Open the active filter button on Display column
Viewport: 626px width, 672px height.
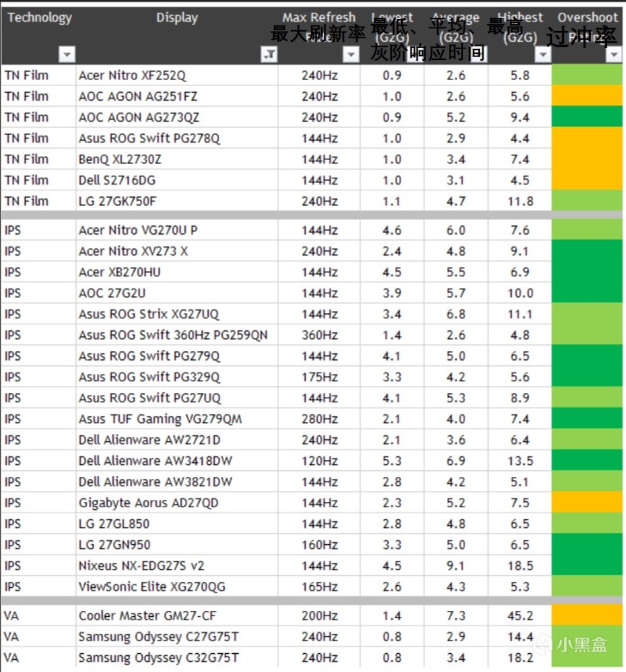click(x=269, y=54)
